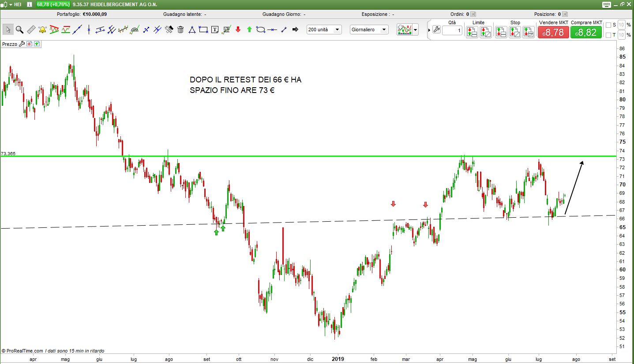
Task: Select the text annotation tool
Action: (x=215, y=30)
